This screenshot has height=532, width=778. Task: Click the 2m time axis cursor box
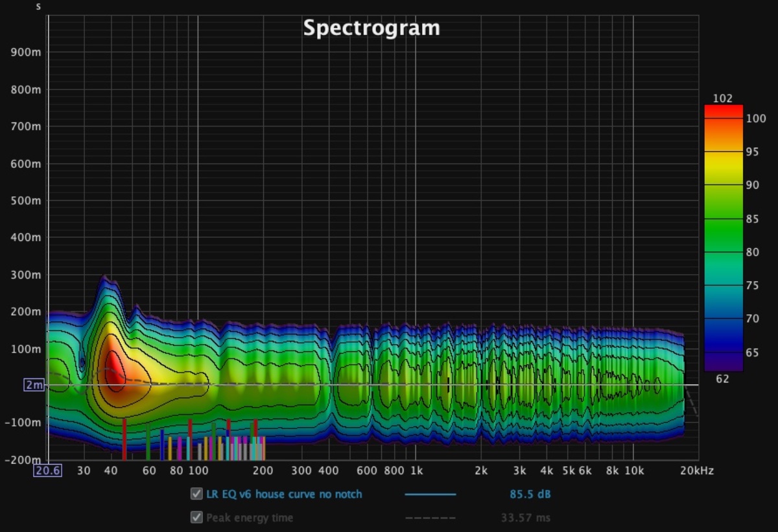[34, 385]
